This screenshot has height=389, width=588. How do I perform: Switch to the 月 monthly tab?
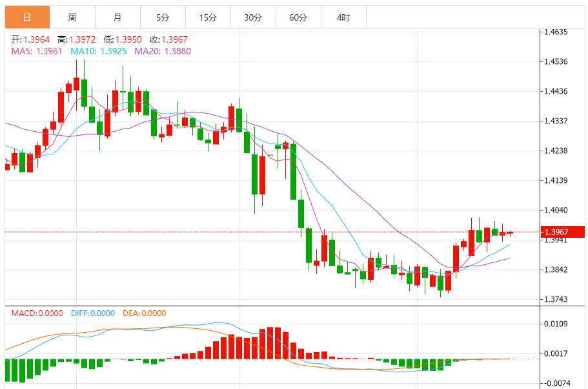pyautogui.click(x=117, y=17)
